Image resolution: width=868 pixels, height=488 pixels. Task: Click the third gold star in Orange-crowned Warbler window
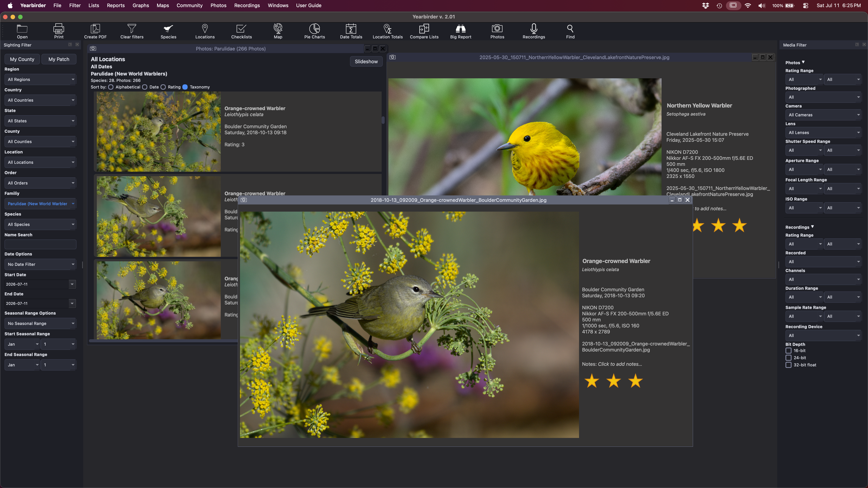pyautogui.click(x=636, y=381)
